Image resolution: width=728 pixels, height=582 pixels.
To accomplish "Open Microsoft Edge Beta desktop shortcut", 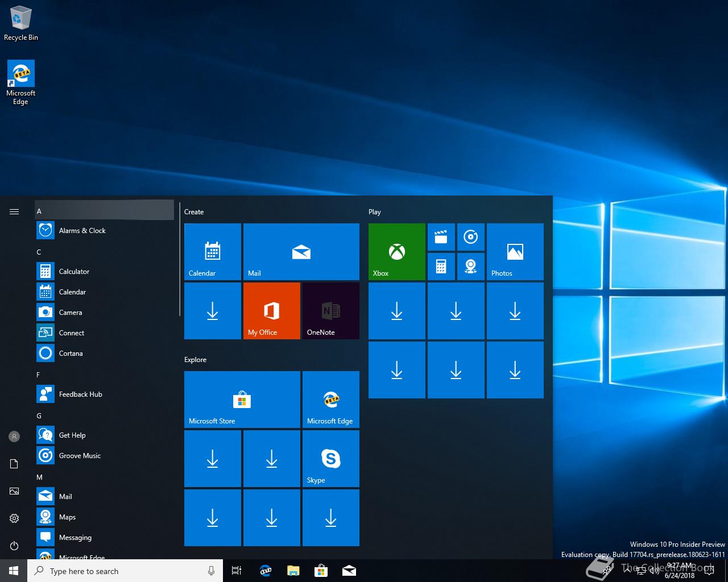I will (21, 83).
